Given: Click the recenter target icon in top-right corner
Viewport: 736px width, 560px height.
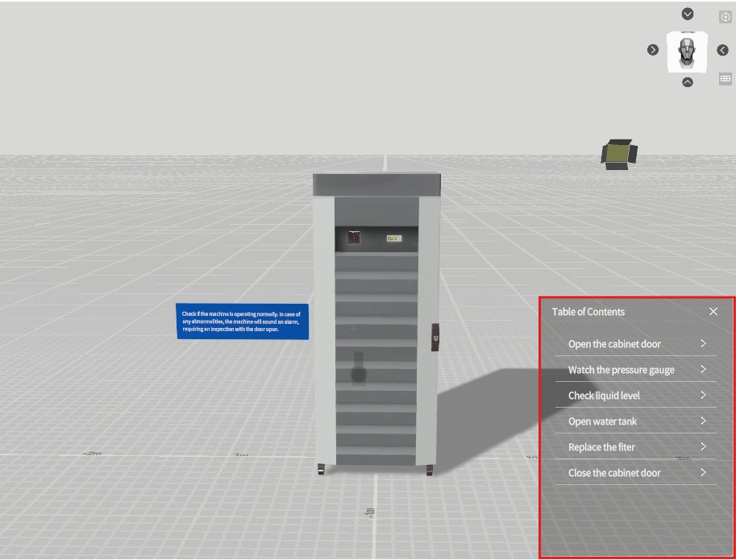Looking at the screenshot, I should coord(725,17).
